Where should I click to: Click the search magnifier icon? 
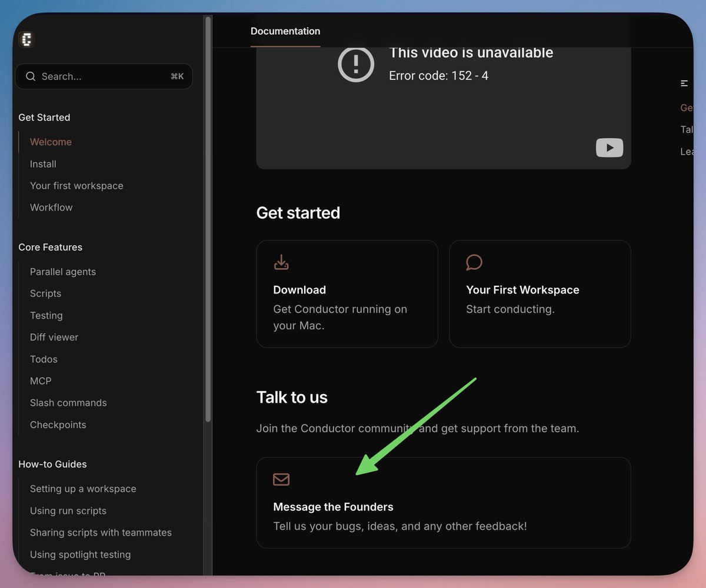point(31,76)
